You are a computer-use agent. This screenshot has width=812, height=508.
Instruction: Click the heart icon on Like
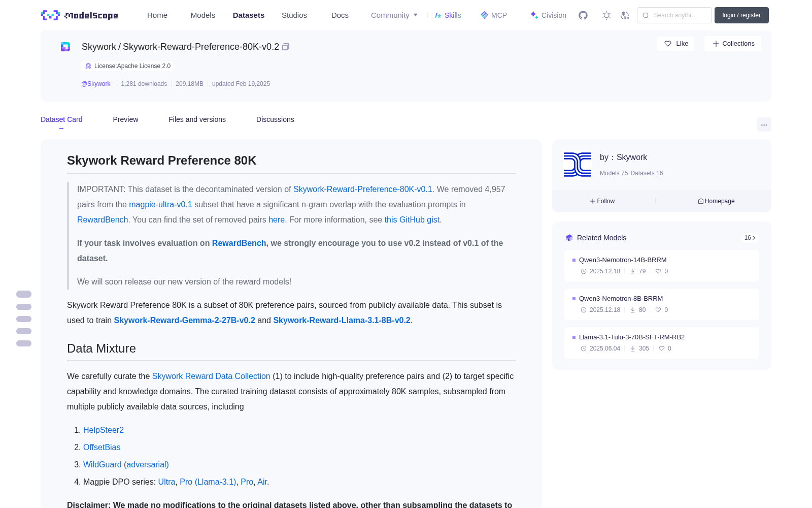pyautogui.click(x=668, y=44)
